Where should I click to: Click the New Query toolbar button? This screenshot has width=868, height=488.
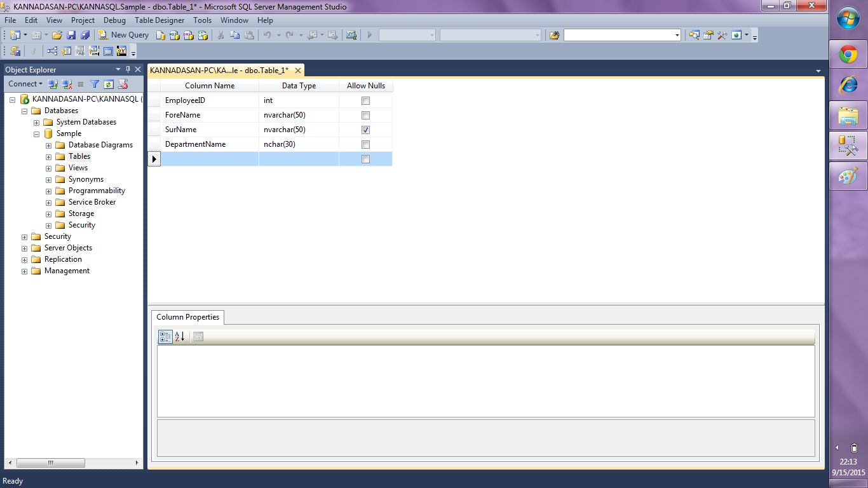coord(123,35)
